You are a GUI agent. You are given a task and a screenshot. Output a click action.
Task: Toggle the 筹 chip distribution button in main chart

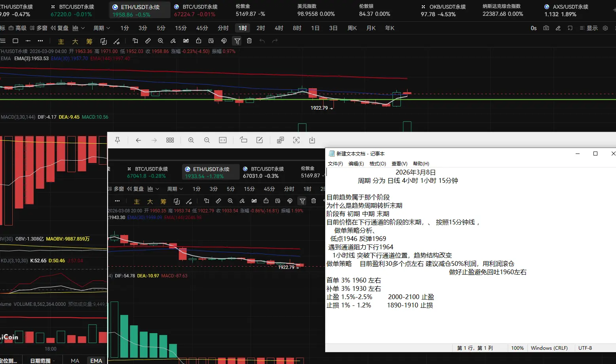(89, 42)
